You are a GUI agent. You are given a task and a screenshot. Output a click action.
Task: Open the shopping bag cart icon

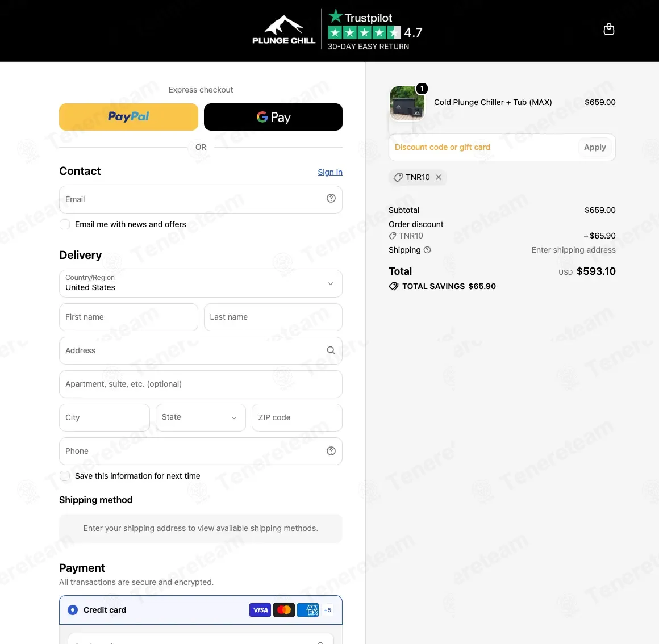click(x=608, y=30)
